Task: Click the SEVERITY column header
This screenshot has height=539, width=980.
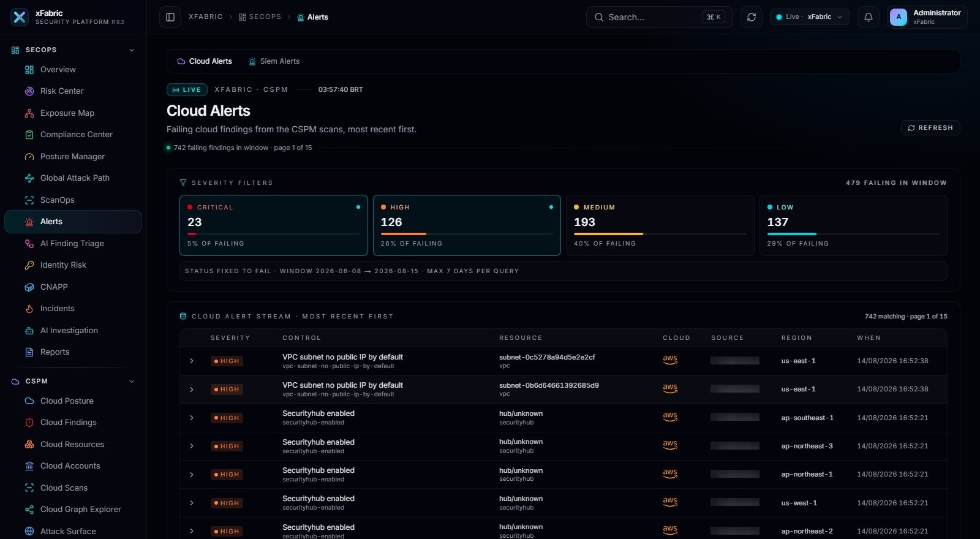Action: 230,338
